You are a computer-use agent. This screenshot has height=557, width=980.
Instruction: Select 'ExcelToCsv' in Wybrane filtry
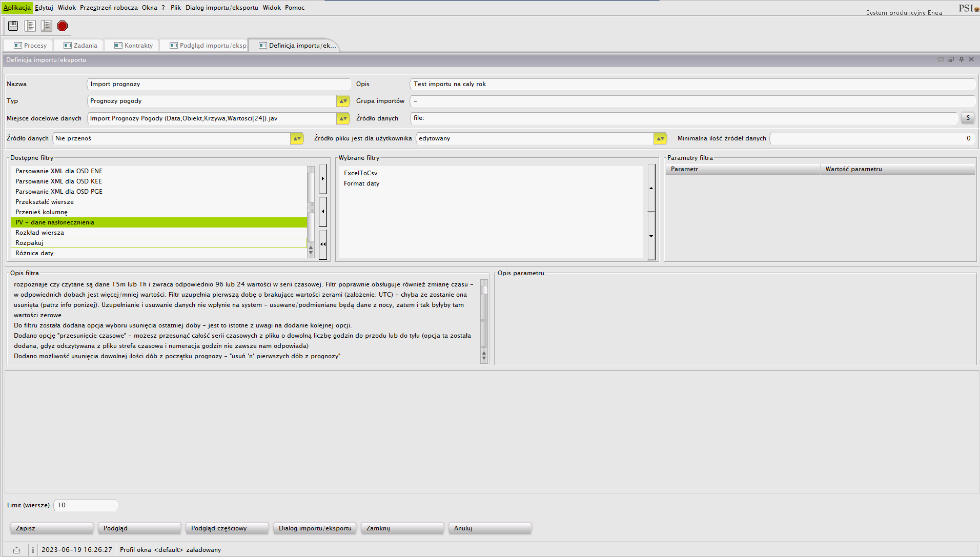(491, 173)
